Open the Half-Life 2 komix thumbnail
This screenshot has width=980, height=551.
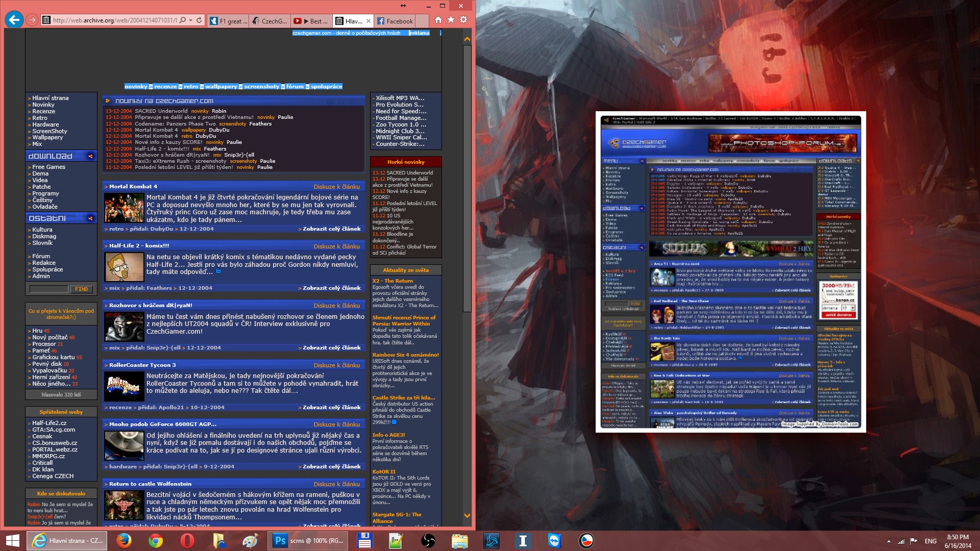(125, 267)
